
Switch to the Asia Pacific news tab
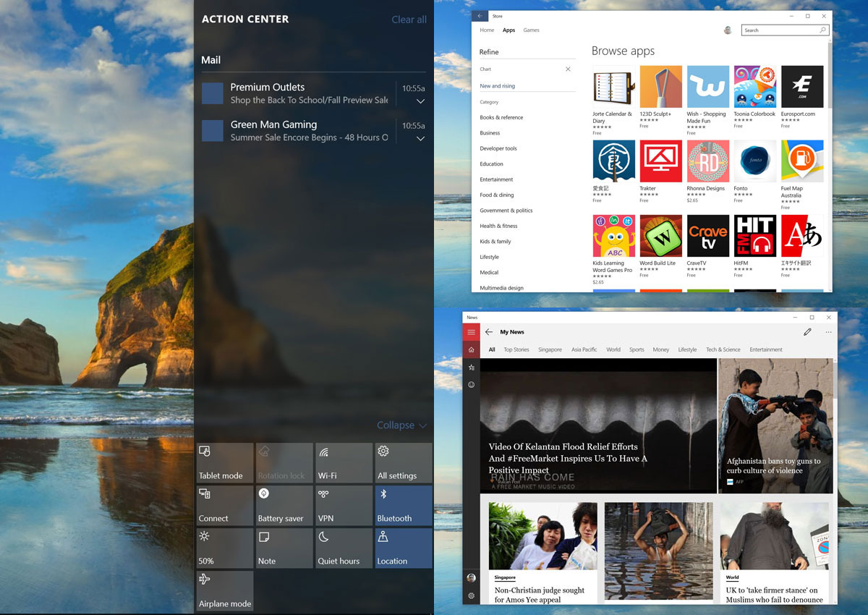tap(584, 349)
